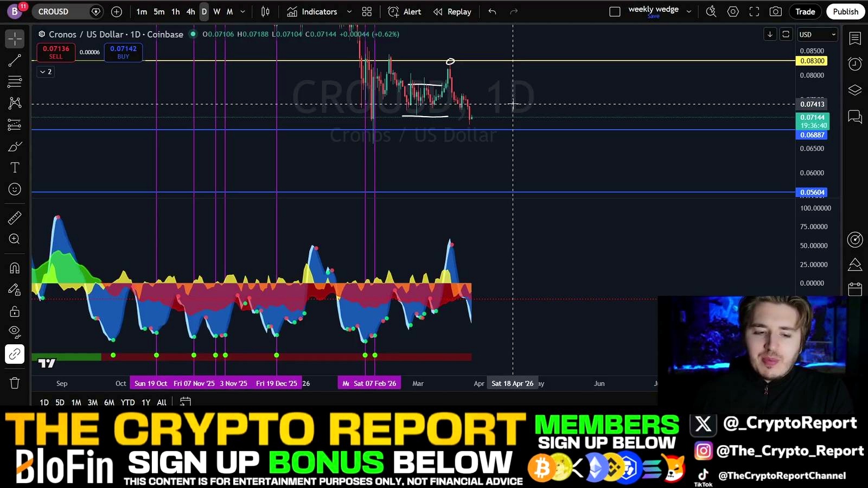Click the yellow 0.08300 price label
Screen dimensions: 868x488
(x=812, y=61)
